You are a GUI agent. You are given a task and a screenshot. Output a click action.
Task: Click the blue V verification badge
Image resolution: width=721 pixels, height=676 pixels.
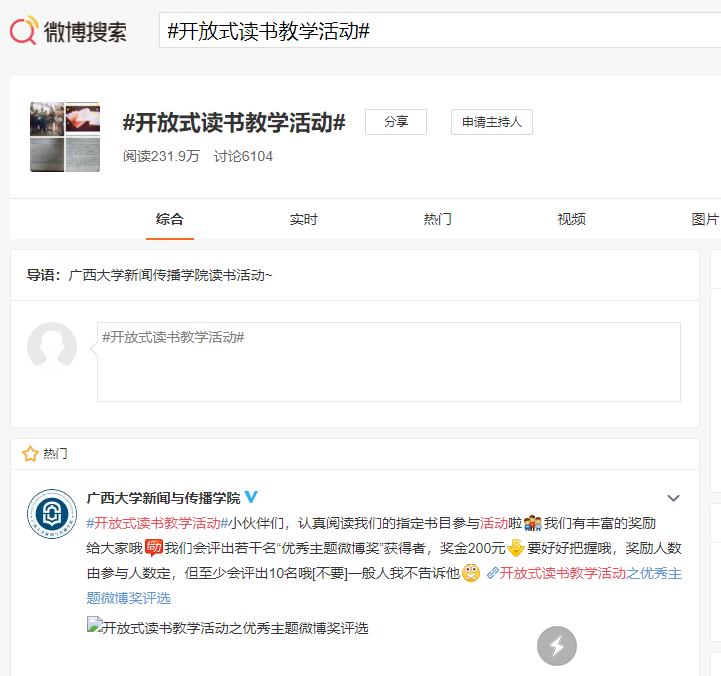pos(251,497)
